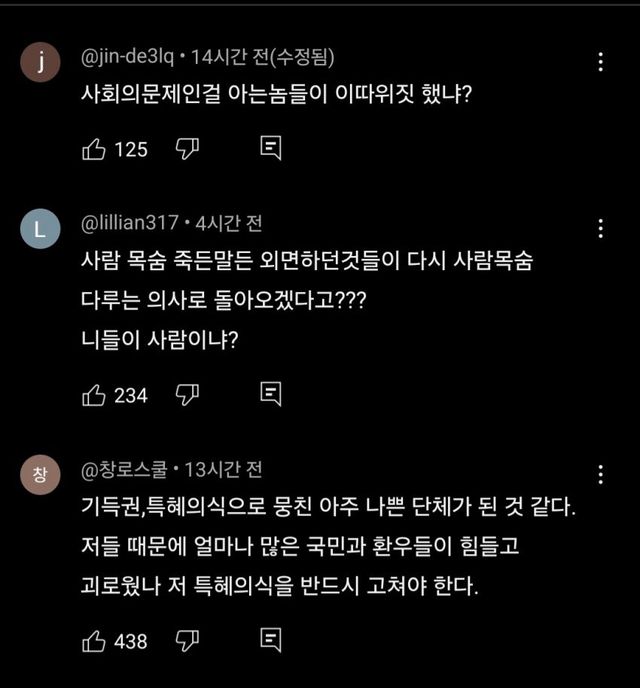The height and width of the screenshot is (688, 640).
Task: Open more options for @lillian317's comment
Action: point(600,228)
